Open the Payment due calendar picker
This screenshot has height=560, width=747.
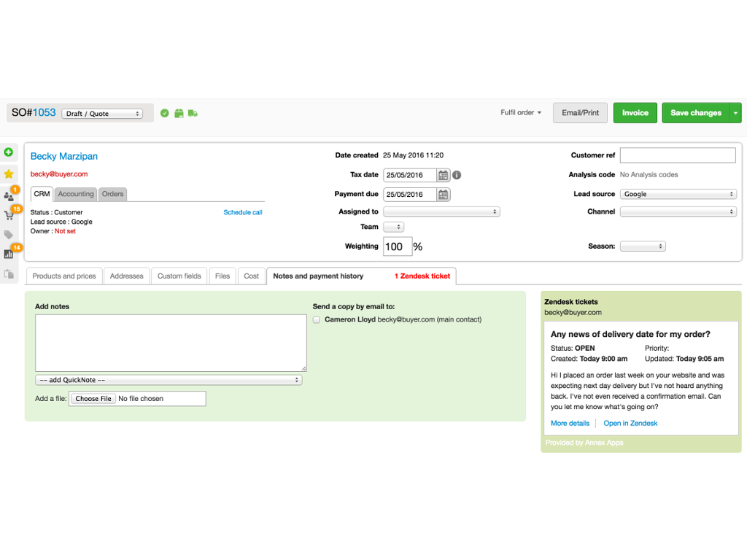pos(443,195)
